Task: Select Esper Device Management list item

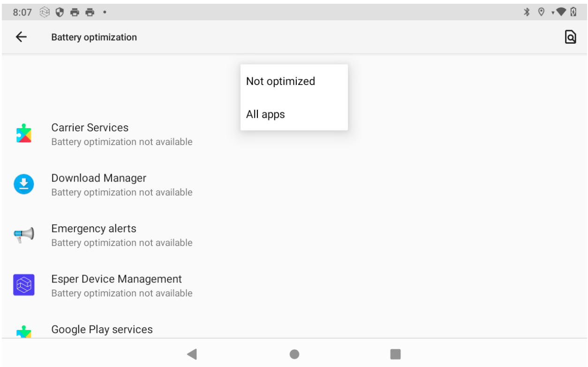Action: pos(122,285)
